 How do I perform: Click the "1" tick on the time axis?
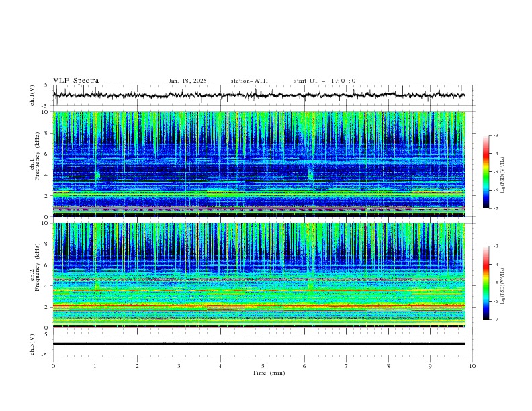[x=95, y=366]
